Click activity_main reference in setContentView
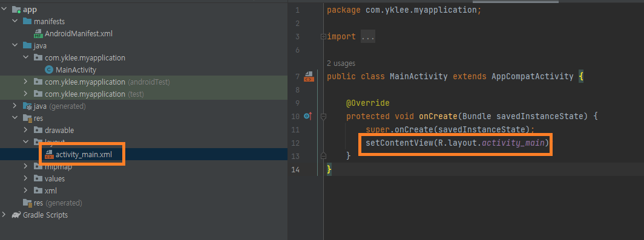This screenshot has width=644, height=240. (513, 143)
